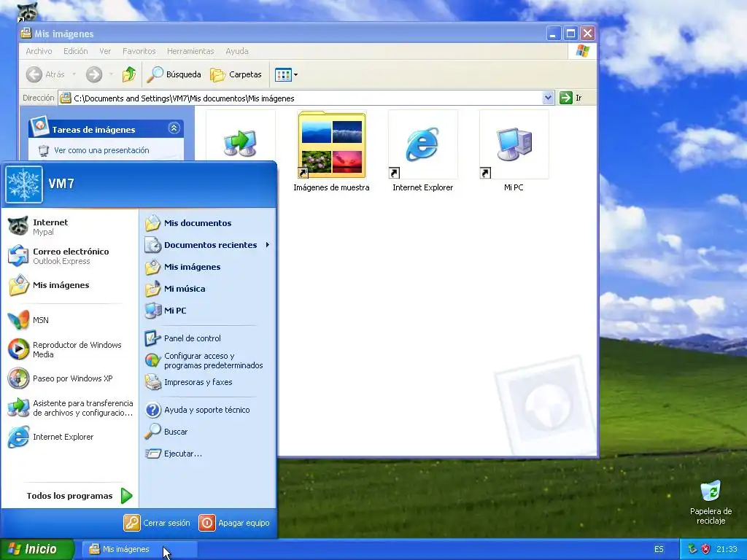Open the Herramientas menu
The height and width of the screenshot is (560, 747).
[190, 51]
